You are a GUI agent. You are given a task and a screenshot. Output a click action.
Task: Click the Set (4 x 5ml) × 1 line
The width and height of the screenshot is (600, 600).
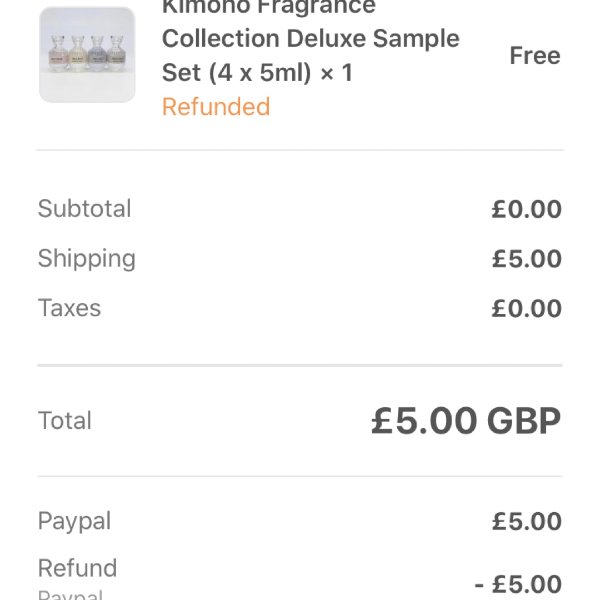pyautogui.click(x=257, y=73)
